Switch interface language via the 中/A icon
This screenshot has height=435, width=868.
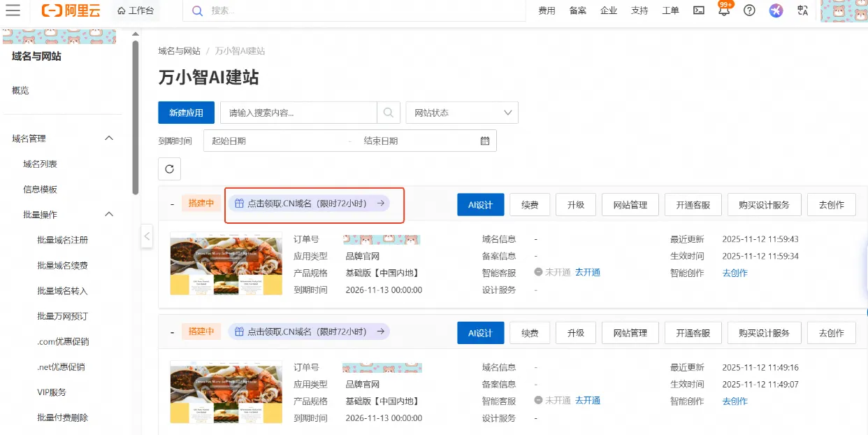(x=802, y=10)
